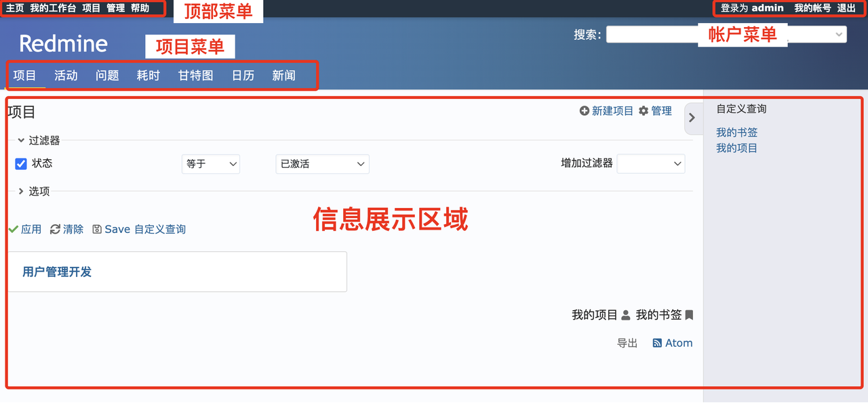The height and width of the screenshot is (403, 868).
Task: Apply filters using the green 应用 check icon
Action: pyautogui.click(x=14, y=229)
